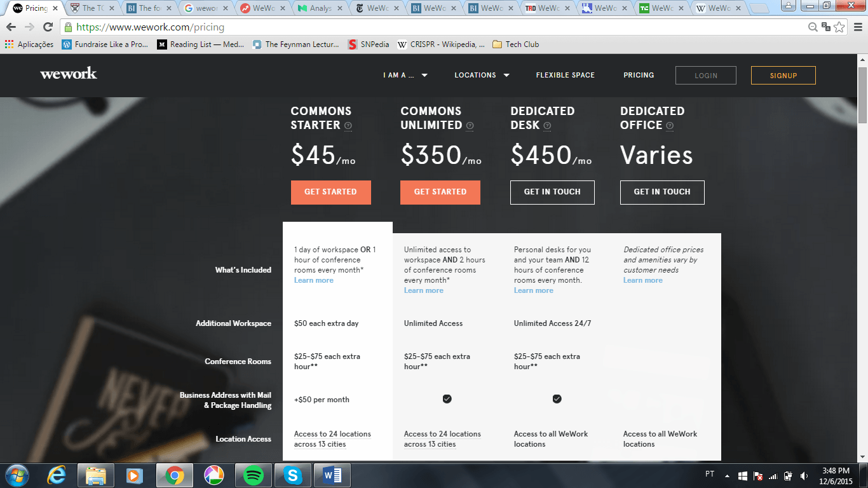Click the Signup button

(x=783, y=75)
